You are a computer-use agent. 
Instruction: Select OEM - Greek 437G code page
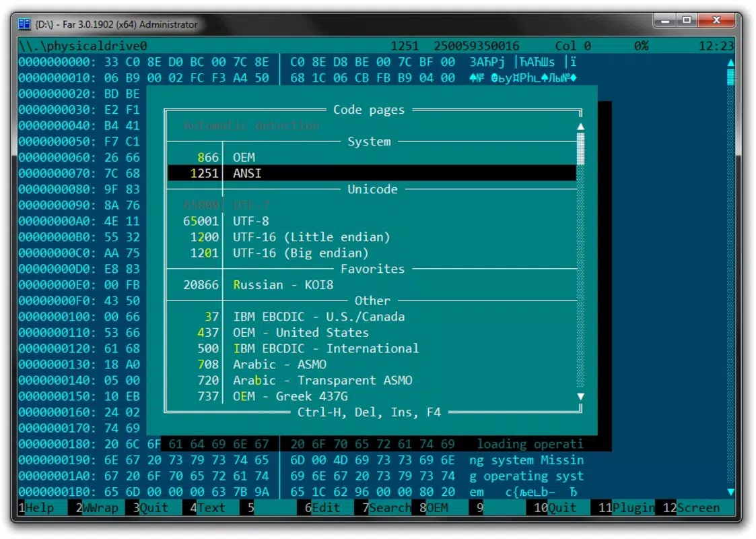click(372, 396)
